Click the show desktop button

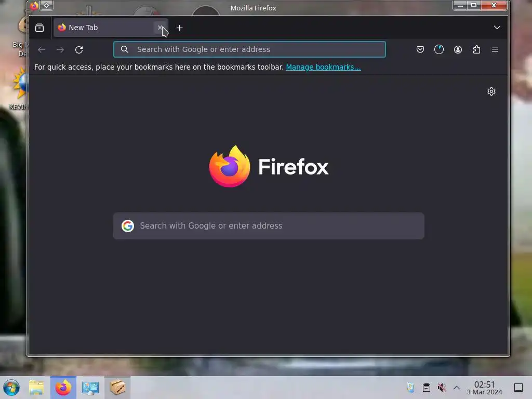tap(518, 388)
